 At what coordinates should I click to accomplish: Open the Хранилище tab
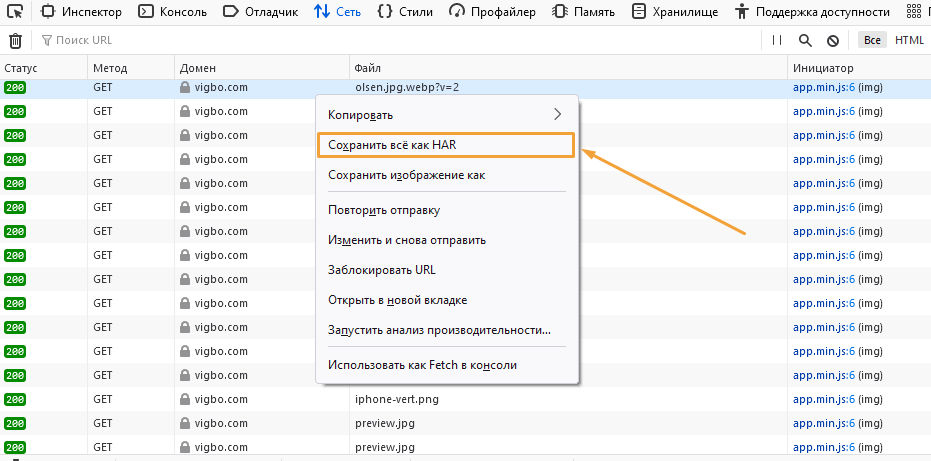[x=674, y=11]
